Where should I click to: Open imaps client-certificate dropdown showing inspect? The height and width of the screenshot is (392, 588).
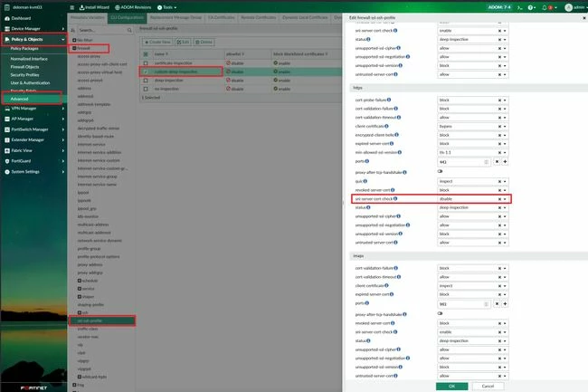click(473, 286)
